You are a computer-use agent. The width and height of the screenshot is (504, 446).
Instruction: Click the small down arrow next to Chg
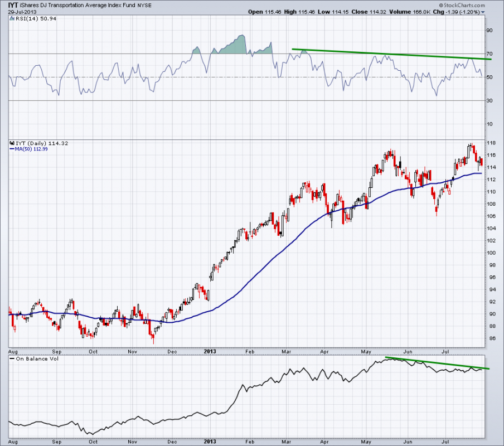(483, 12)
